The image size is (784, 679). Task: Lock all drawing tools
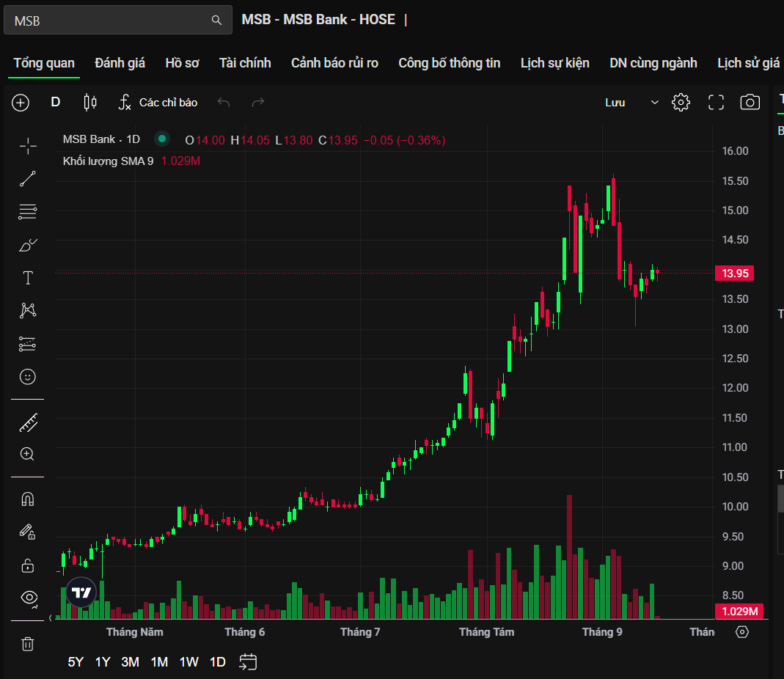pyautogui.click(x=28, y=565)
